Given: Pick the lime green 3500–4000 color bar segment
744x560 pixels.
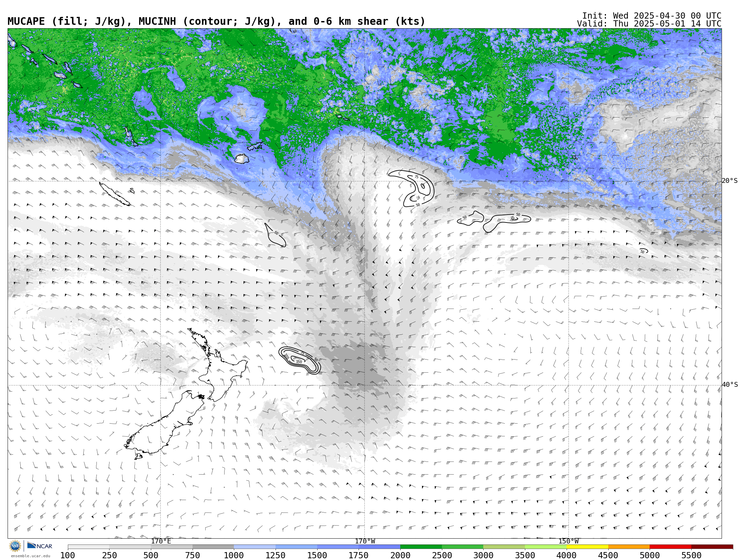Looking at the screenshot, I should (x=546, y=547).
